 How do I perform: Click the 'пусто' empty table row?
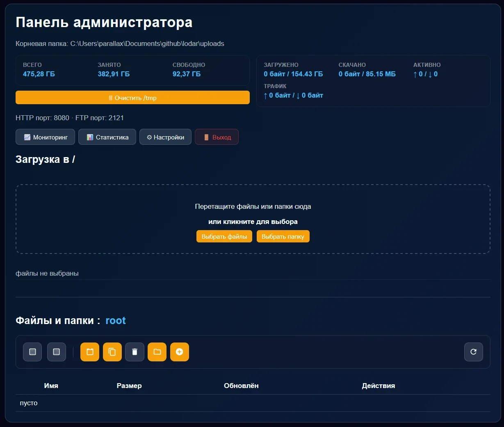[x=253, y=403]
